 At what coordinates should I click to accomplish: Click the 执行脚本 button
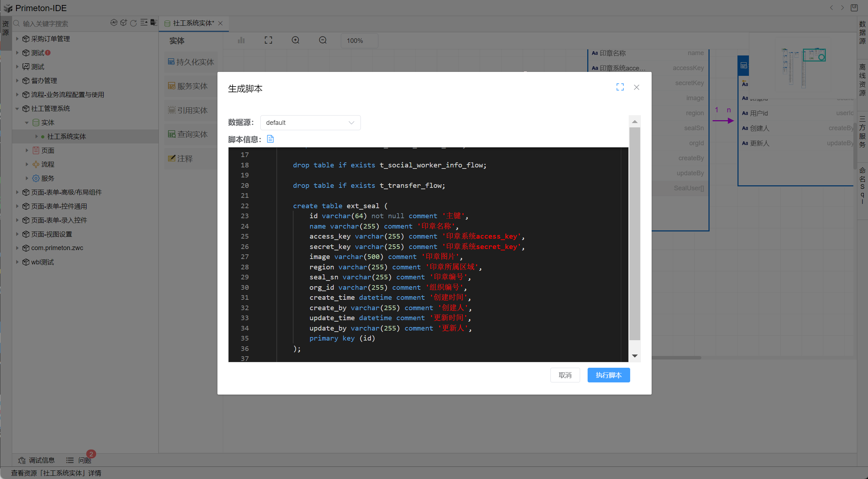pos(608,375)
